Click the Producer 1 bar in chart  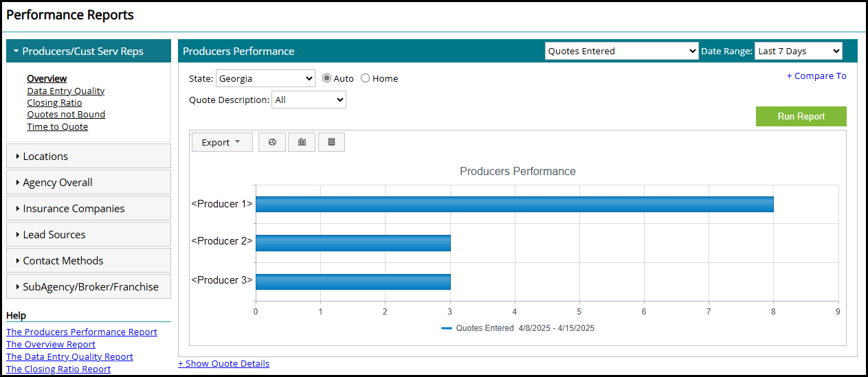[x=515, y=204]
